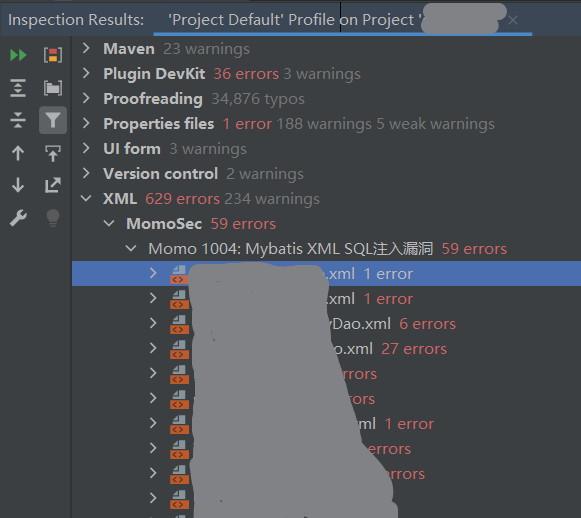The height and width of the screenshot is (518, 581).
Task: Collapse the XML errors node
Action: pyautogui.click(x=86, y=199)
